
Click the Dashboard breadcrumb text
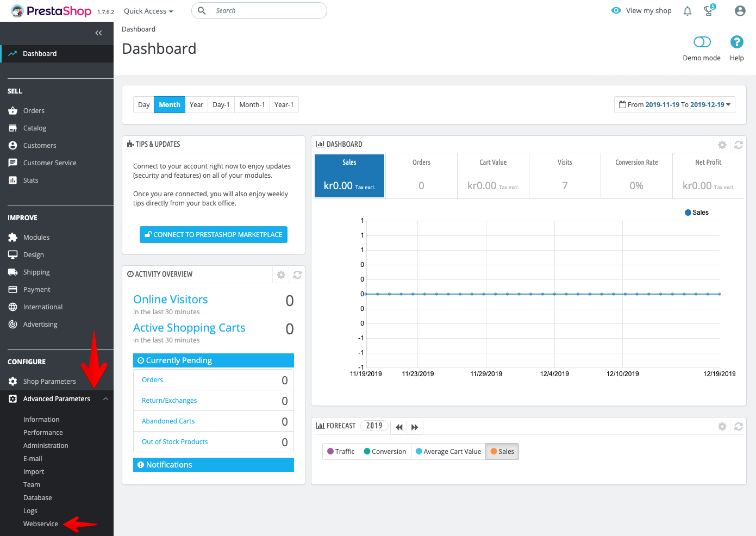[139, 29]
